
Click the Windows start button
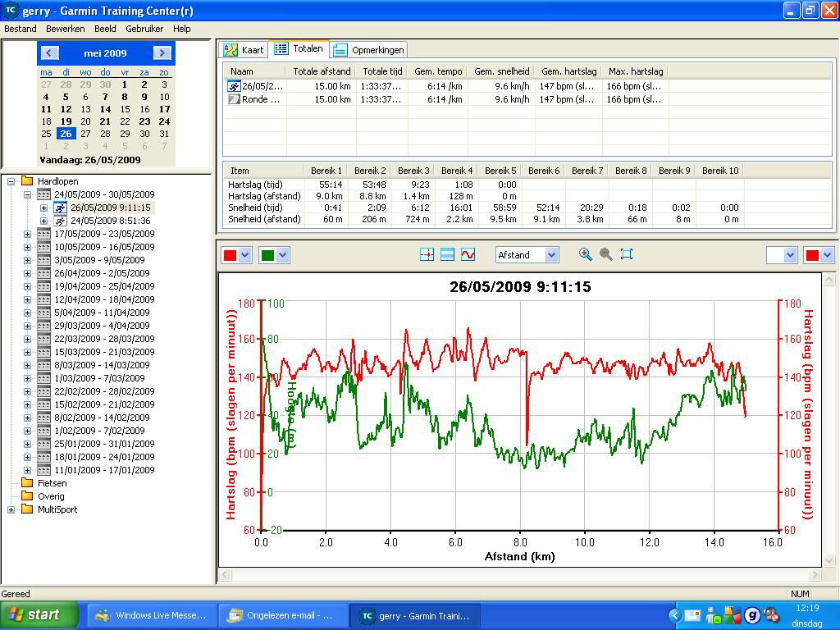pyautogui.click(x=38, y=615)
